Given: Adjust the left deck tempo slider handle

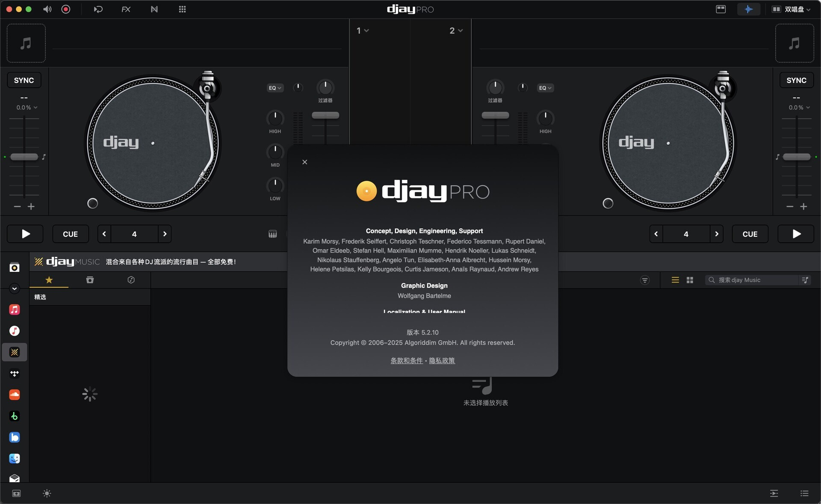Looking at the screenshot, I should point(24,157).
